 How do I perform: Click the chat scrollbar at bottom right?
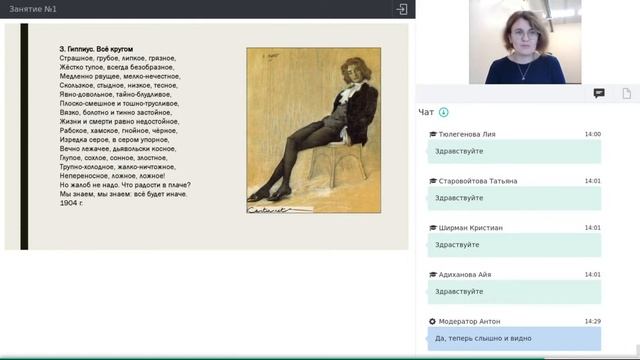click(638, 351)
